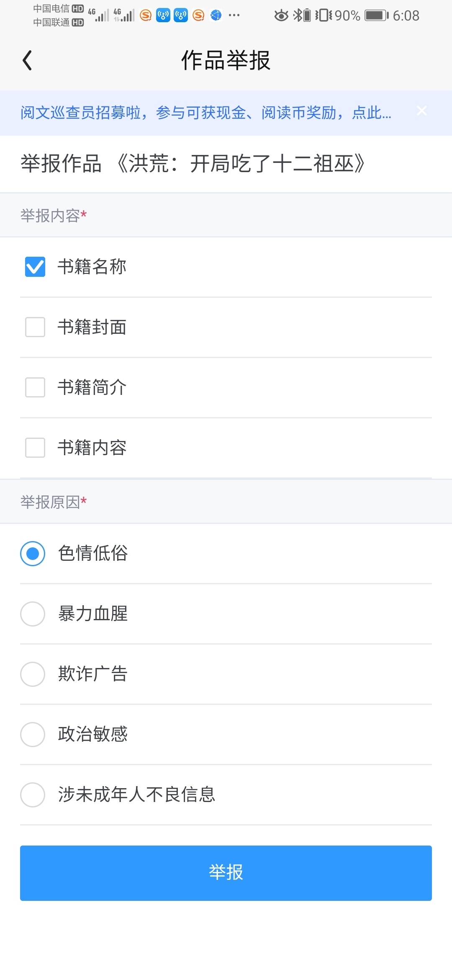Check the 书籍封面 checkbox

click(35, 327)
